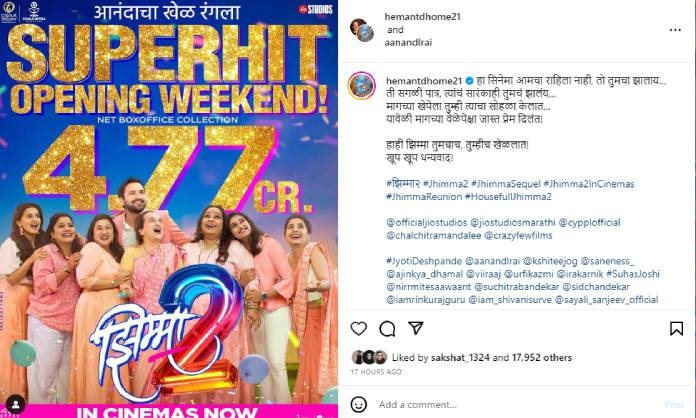Click the Jhimma 2 poster image

[169, 209]
